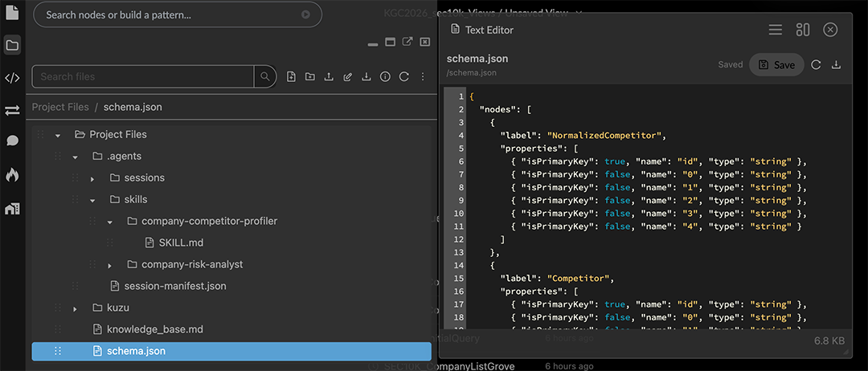Viewport: 868px width, 371px height.
Task: Click schema.json in breadcrumb path
Action: [x=133, y=107]
